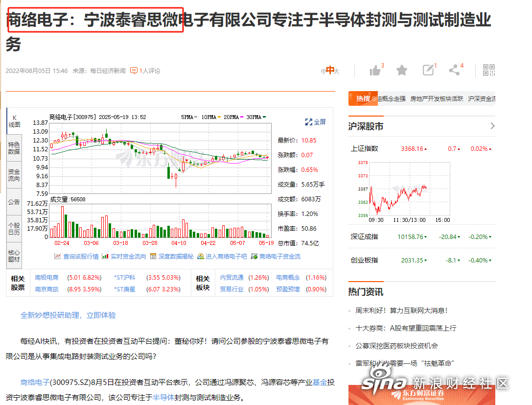Switch to K线图 chart tab
Viewport: 532px width, 405px height.
pyautogui.click(x=14, y=121)
